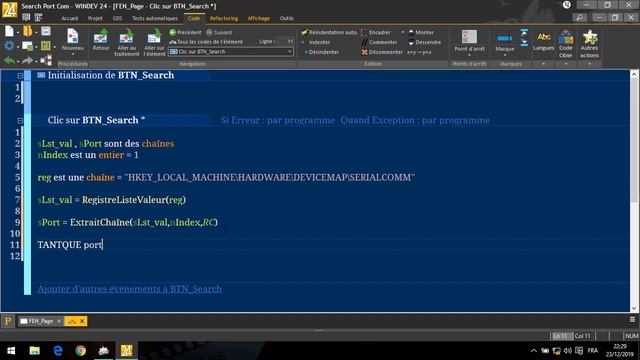
Task: Switch to the FEN_Page document tab
Action: 40,321
